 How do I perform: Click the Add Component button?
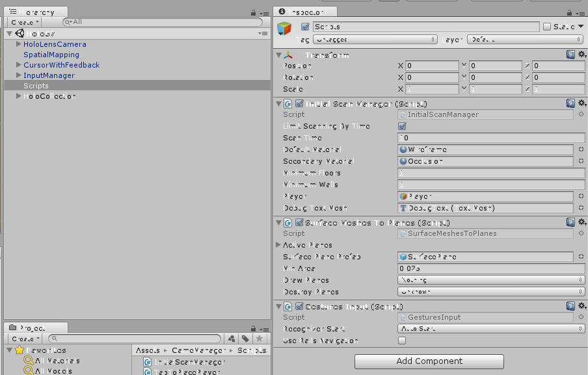click(x=429, y=361)
